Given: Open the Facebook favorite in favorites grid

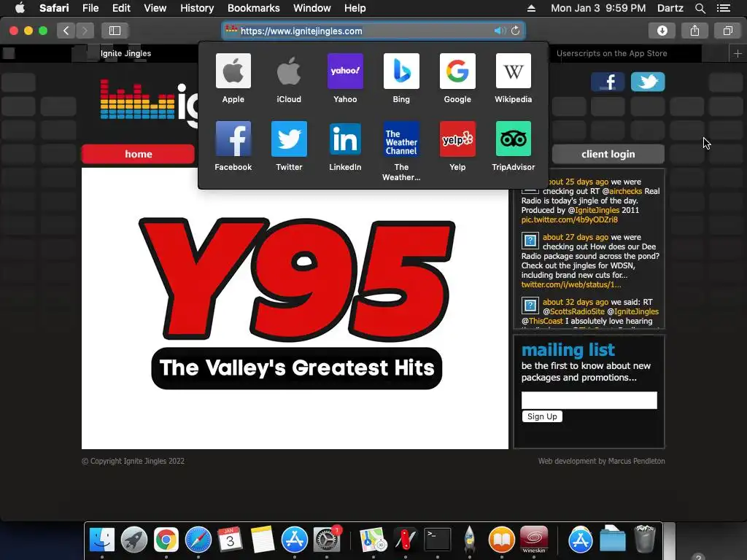Looking at the screenshot, I should [233, 146].
